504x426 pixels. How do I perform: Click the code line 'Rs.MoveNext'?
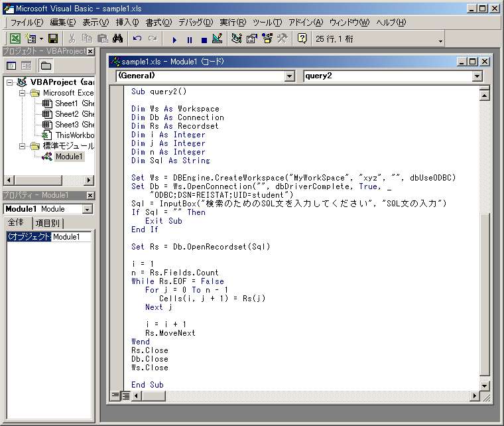[170, 333]
